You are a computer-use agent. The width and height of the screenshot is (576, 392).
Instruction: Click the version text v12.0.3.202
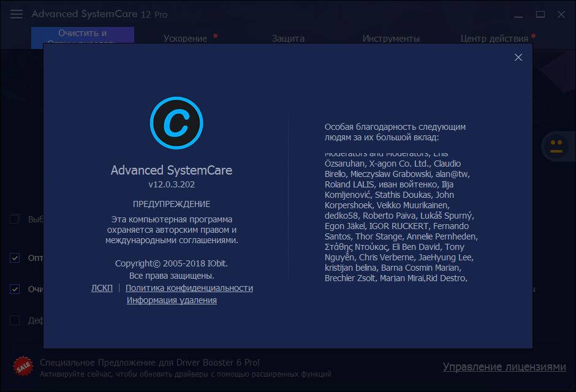(171, 184)
